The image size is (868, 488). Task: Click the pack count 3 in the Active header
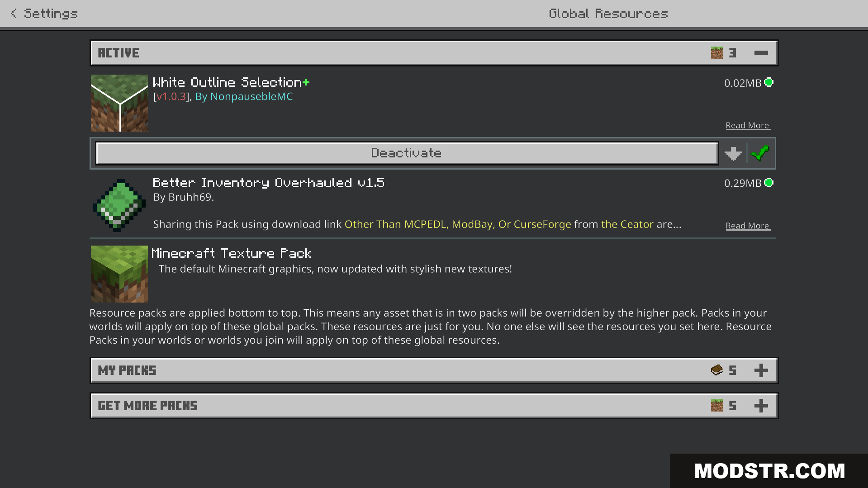click(733, 53)
